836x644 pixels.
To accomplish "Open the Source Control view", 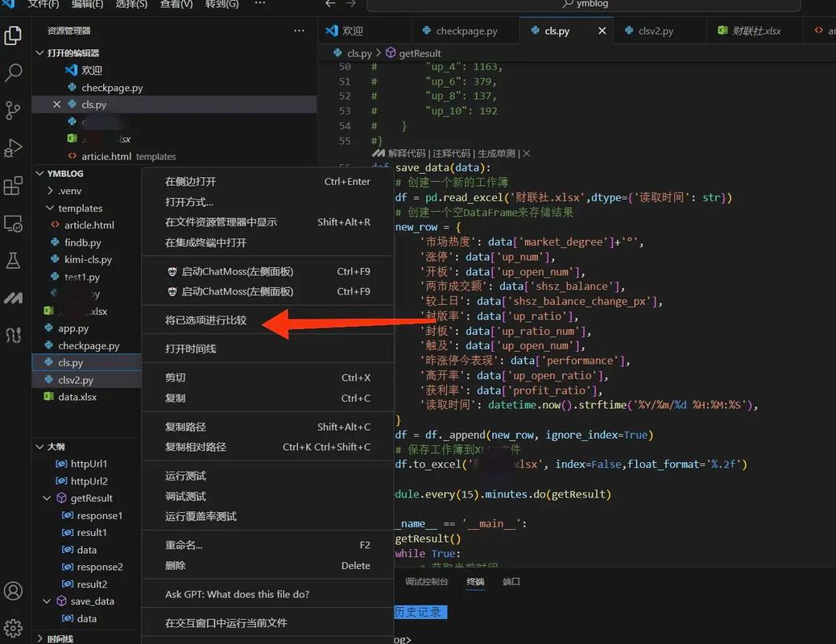I will pos(13,110).
